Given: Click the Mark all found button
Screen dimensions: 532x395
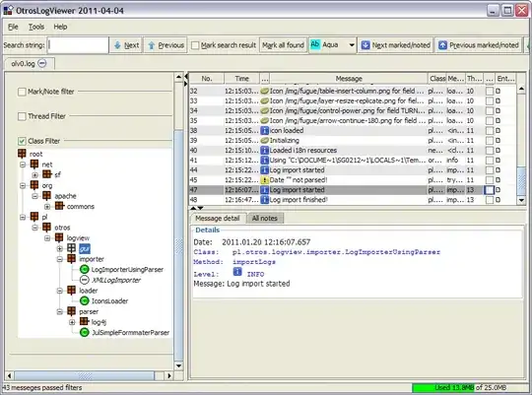Looking at the screenshot, I should pos(283,45).
